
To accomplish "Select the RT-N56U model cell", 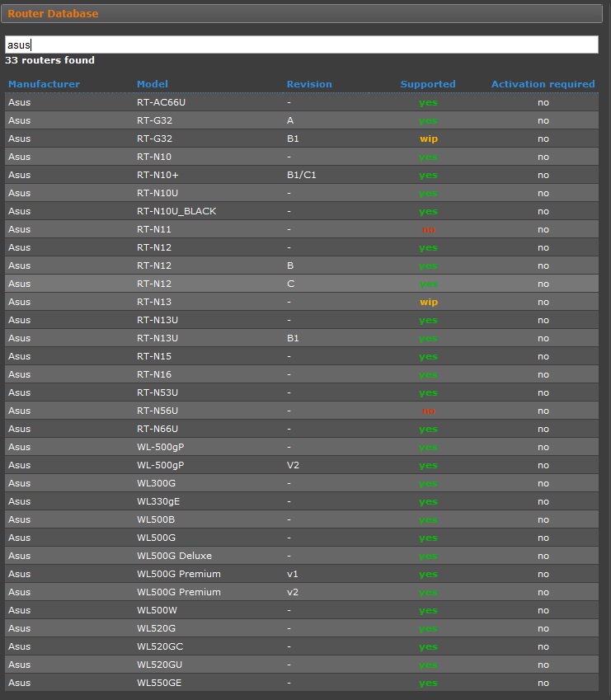I will coord(157,411).
